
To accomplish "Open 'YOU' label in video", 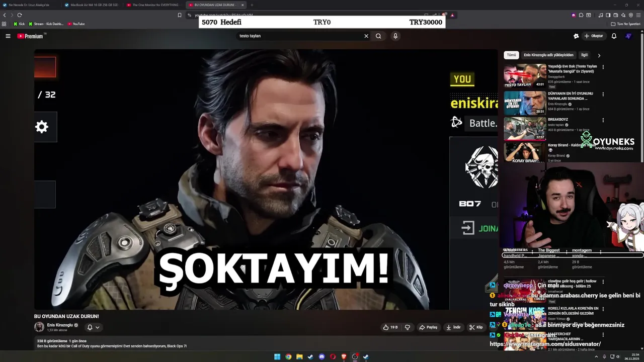I will (x=462, y=79).
